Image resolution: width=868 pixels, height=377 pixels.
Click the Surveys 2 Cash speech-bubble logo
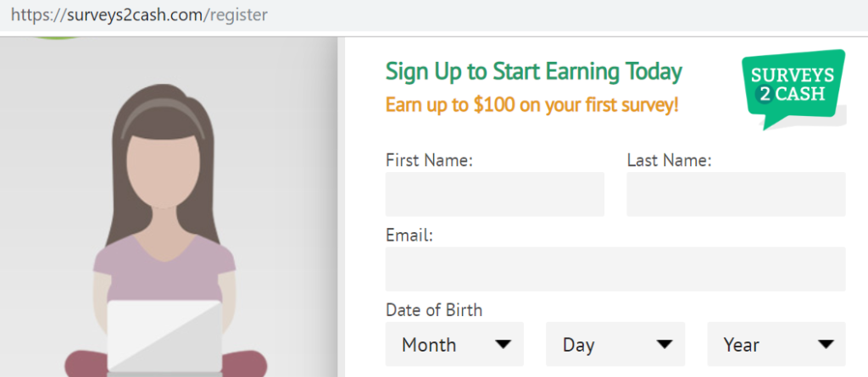pos(793,90)
